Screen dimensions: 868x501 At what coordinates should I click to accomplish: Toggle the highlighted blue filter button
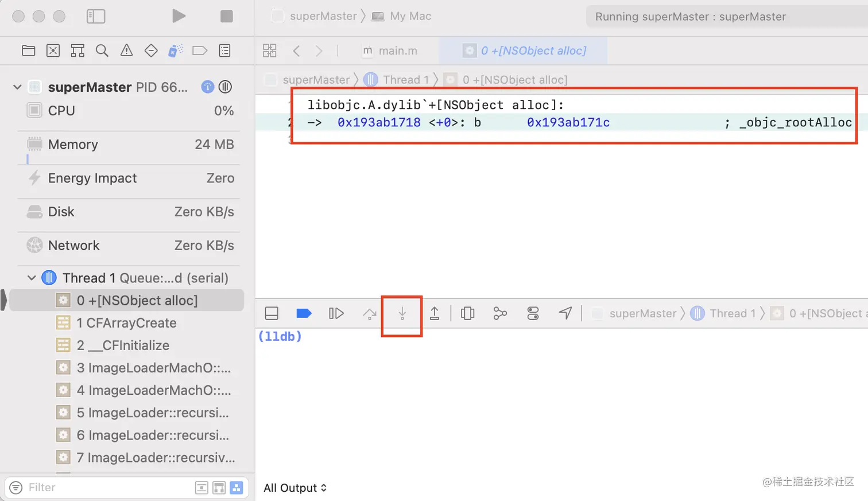tap(236, 488)
